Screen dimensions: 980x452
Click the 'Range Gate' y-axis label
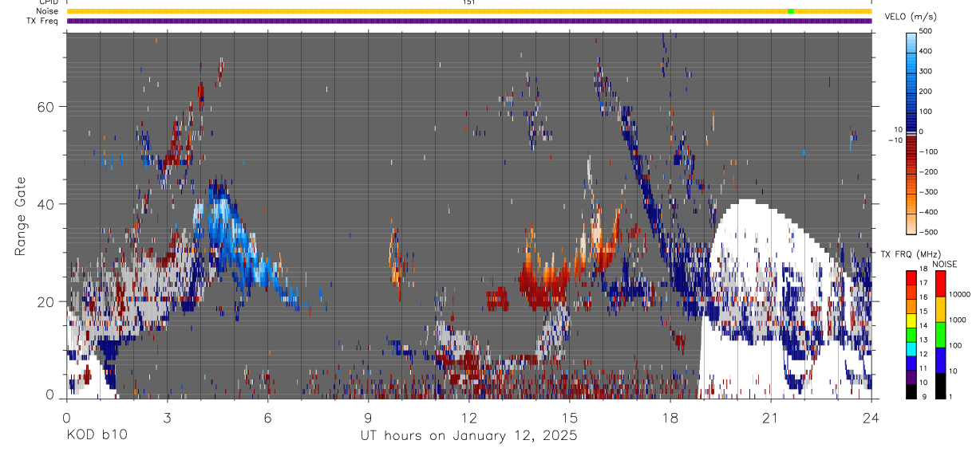(21, 217)
